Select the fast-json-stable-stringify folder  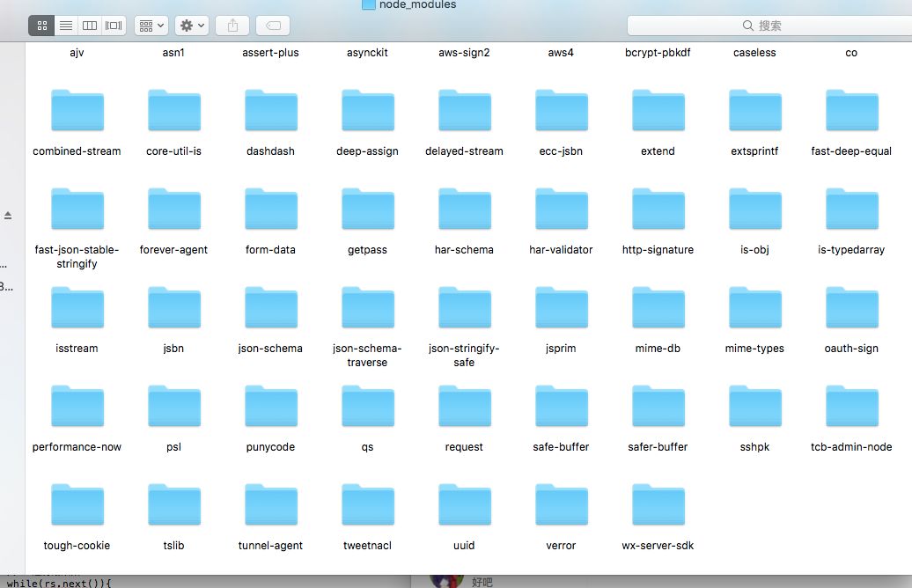(77, 209)
